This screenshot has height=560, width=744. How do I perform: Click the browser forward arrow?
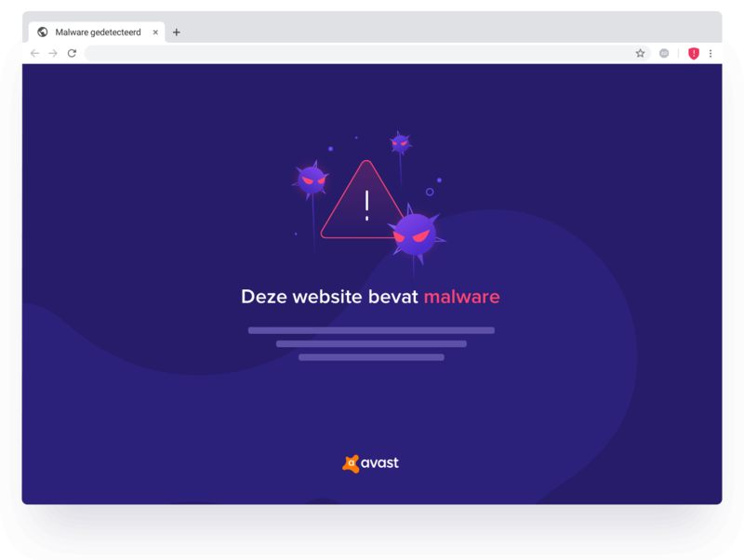[x=53, y=53]
